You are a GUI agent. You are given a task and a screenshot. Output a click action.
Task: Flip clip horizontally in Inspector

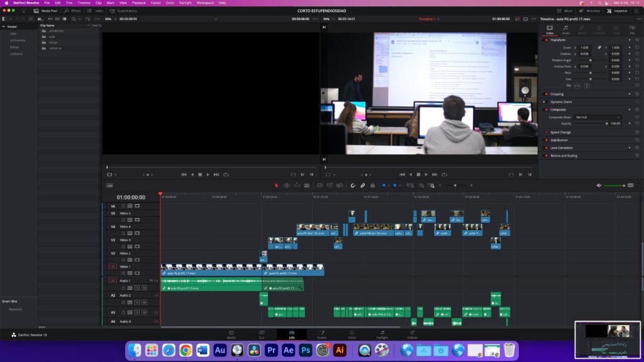[x=577, y=85]
